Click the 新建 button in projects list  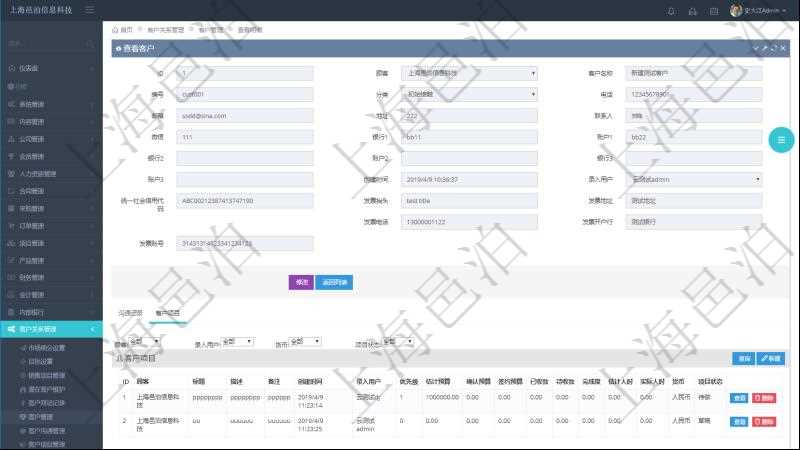(771, 358)
